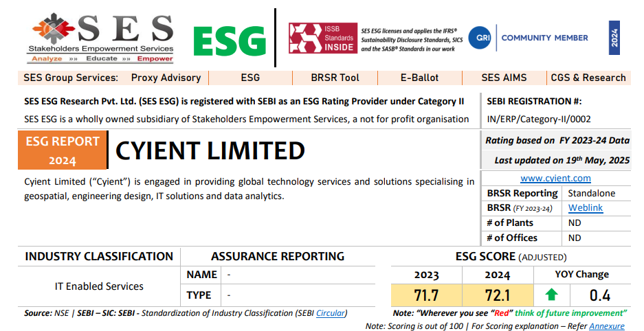This screenshot has height=331, width=644.
Task: Click the BRSR Reporting value Standalone
Action: [592, 193]
